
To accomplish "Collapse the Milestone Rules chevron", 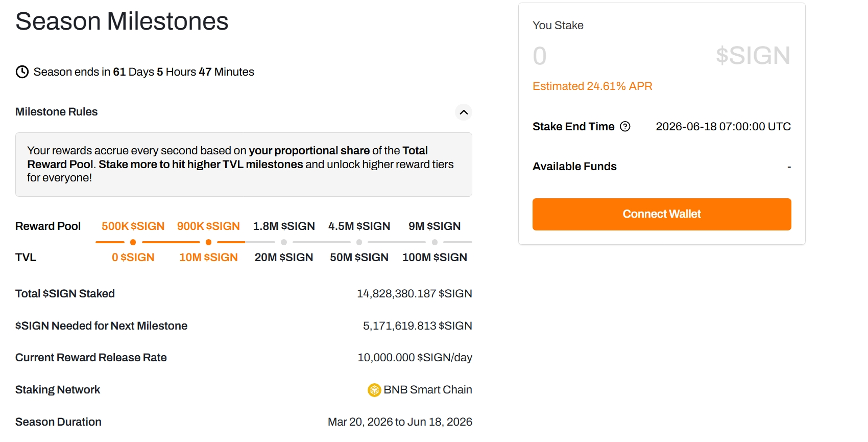I will click(464, 112).
